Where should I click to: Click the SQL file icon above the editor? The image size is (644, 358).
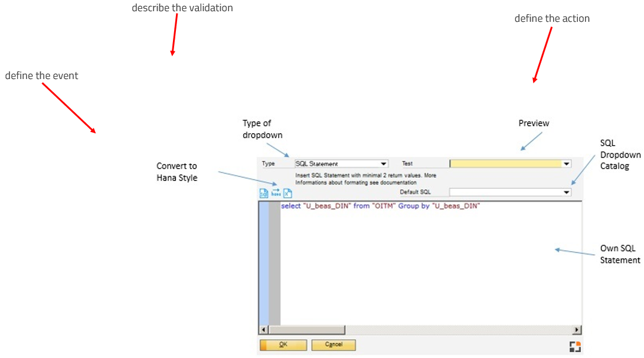click(264, 193)
